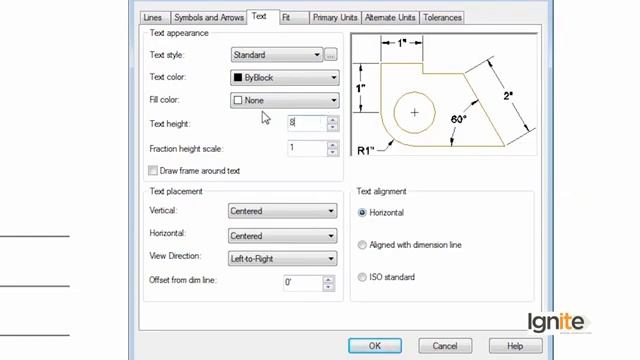Click the Cancel button
The image size is (640, 360).
click(x=445, y=346)
